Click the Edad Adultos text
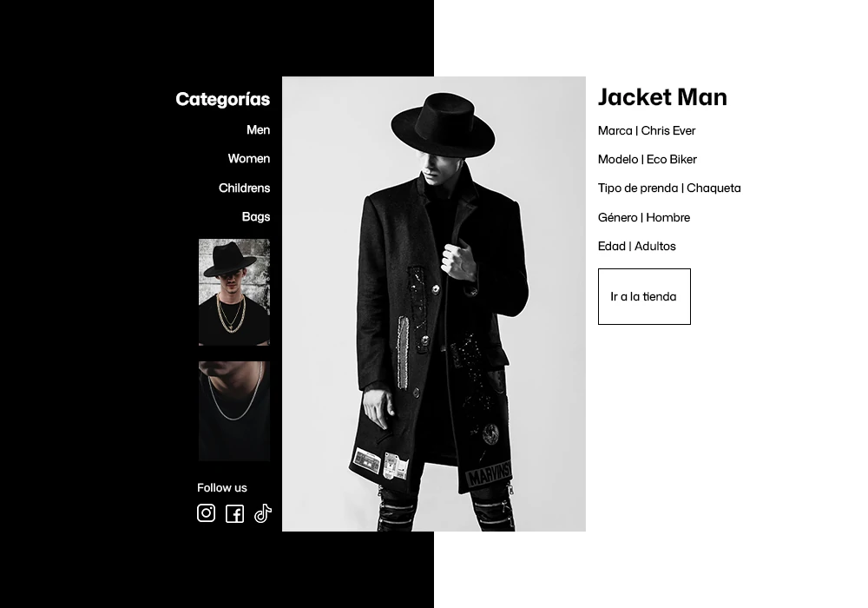The image size is (868, 608). pyautogui.click(x=636, y=247)
